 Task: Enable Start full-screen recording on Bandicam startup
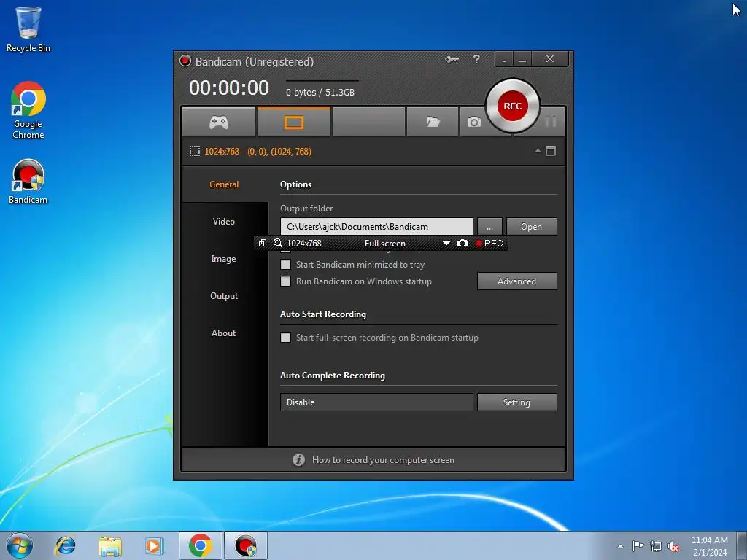(285, 337)
